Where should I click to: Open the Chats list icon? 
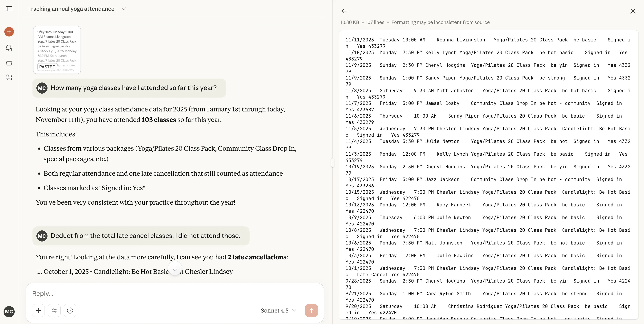click(x=9, y=48)
